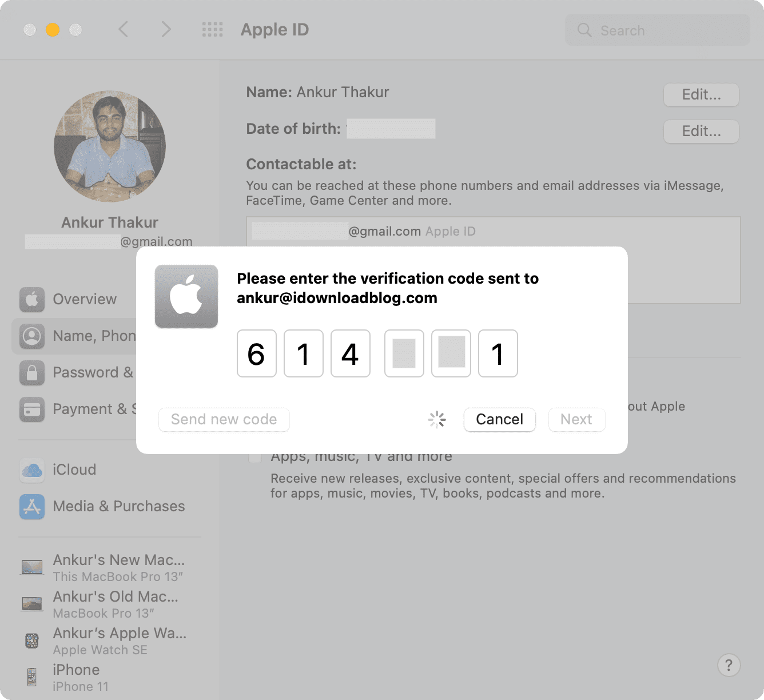Viewport: 764px width, 700px height.
Task: Click the iCloud cloud icon
Action: pyautogui.click(x=32, y=470)
